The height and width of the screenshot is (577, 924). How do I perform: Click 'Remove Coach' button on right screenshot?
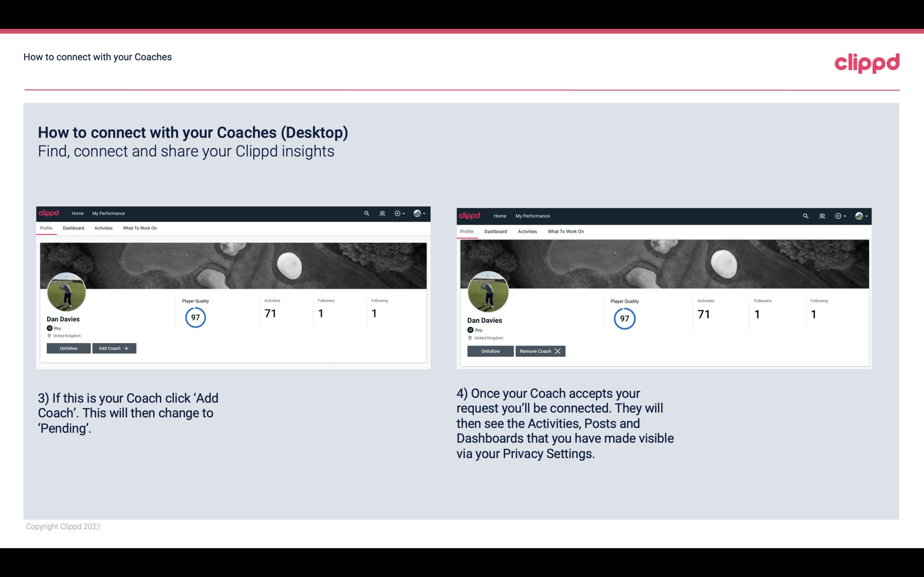coord(539,350)
